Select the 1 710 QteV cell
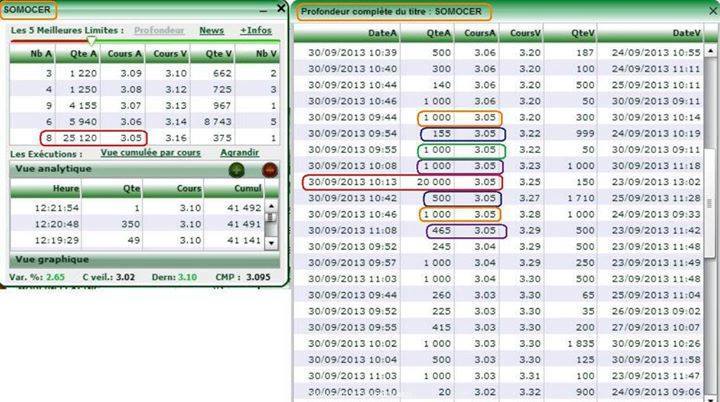 pyautogui.click(x=581, y=198)
